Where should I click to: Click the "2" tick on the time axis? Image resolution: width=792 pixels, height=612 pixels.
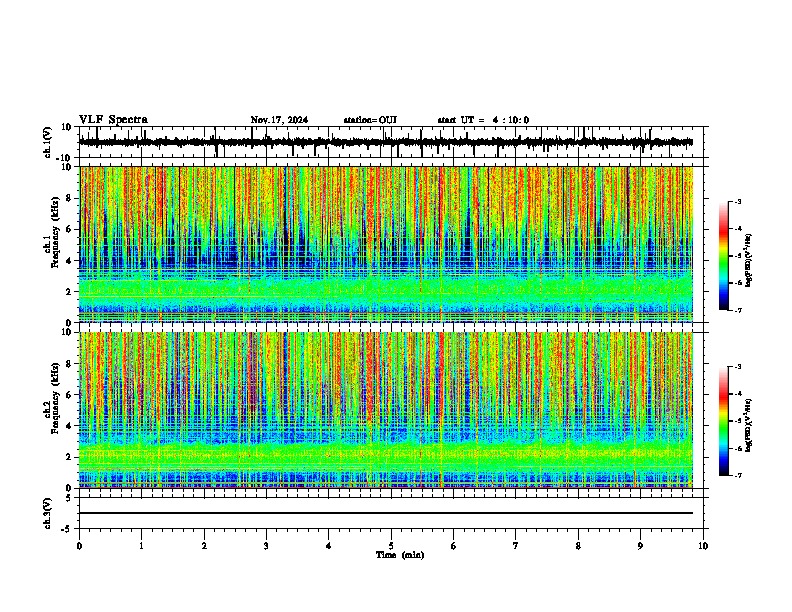point(204,546)
